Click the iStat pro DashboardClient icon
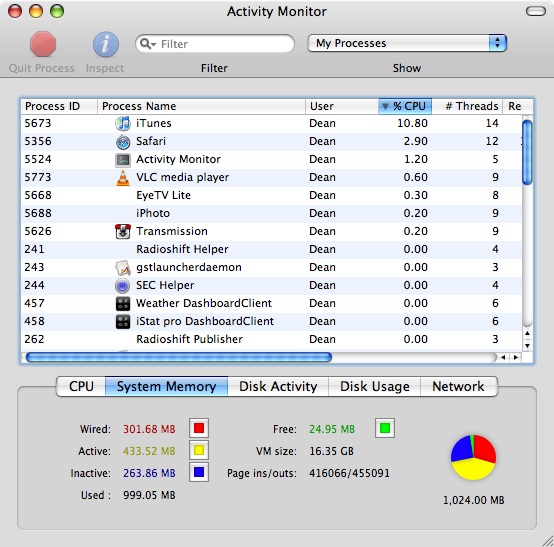This screenshot has height=547, width=554. 123,322
